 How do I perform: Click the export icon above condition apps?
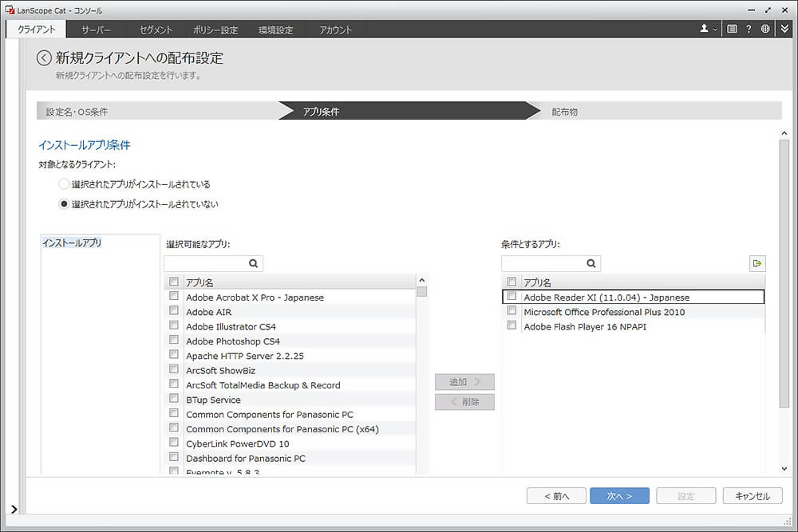[x=757, y=263]
